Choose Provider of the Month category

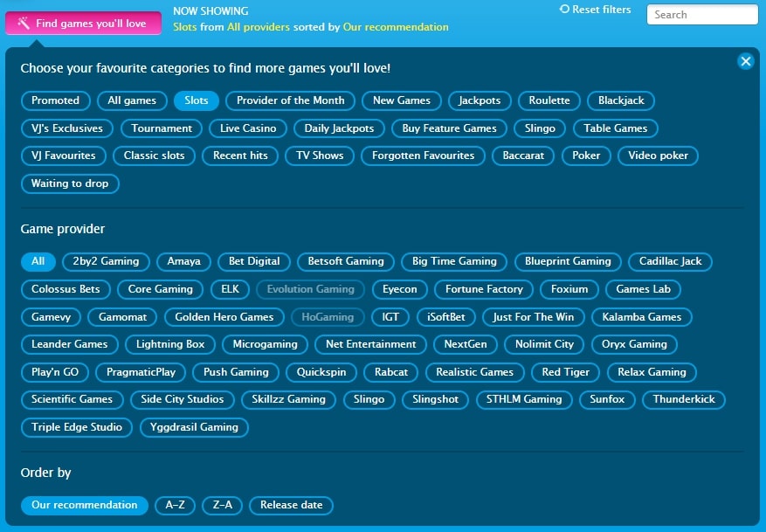tap(291, 100)
